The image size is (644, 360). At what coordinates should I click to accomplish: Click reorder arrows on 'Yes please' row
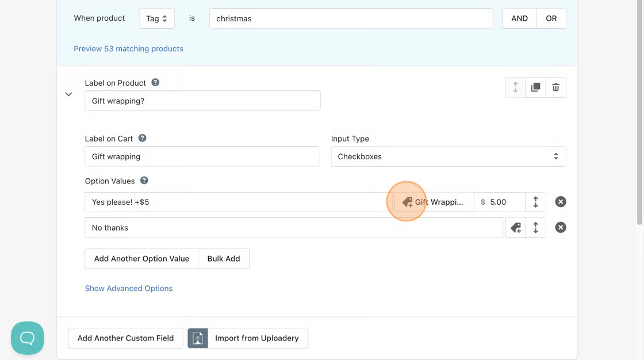(535, 202)
